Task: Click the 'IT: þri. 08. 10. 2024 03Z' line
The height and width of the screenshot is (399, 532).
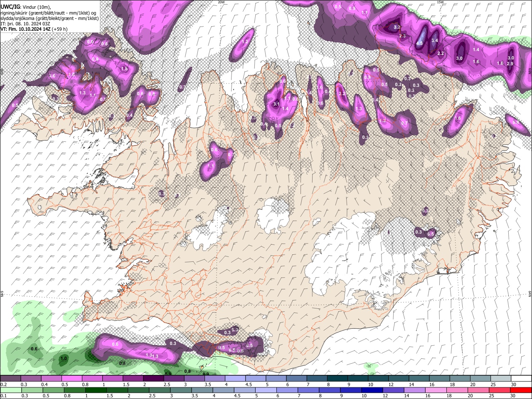Action: (x=25, y=24)
